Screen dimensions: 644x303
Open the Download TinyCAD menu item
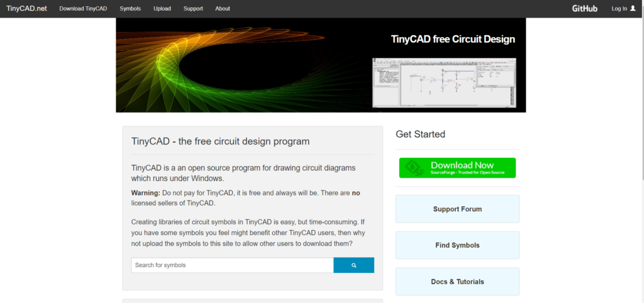(83, 9)
